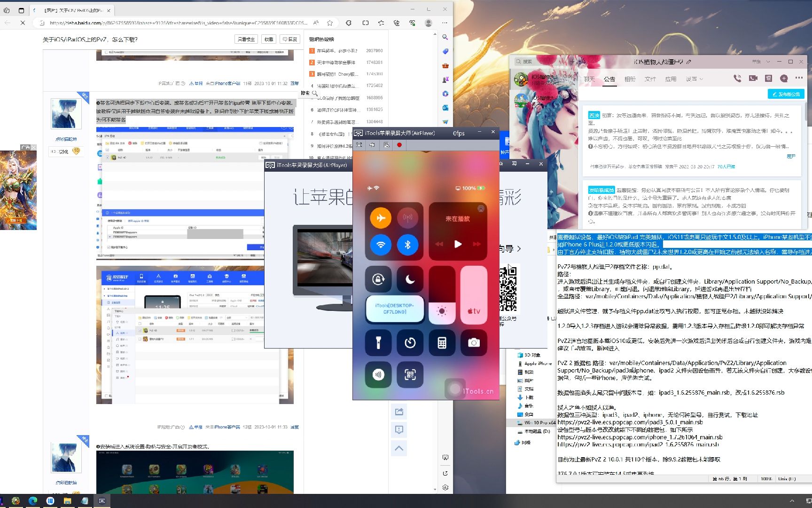This screenshot has height=508, width=812.
Task: Tap the NFC tag reader button
Action: (378, 374)
